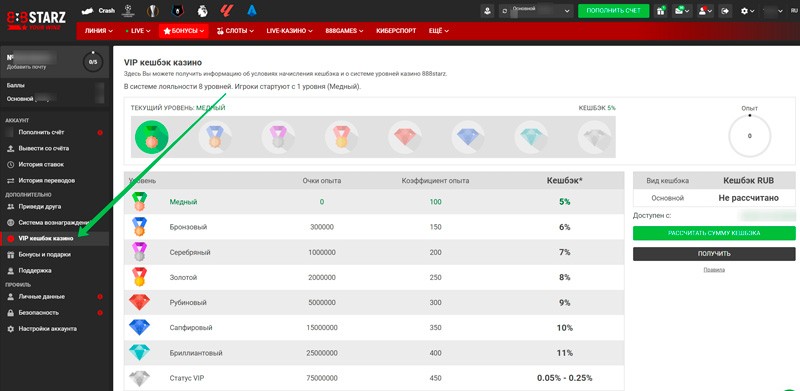This screenshot has width=800, height=391.
Task: Click the 888Starz logo
Action: click(37, 19)
